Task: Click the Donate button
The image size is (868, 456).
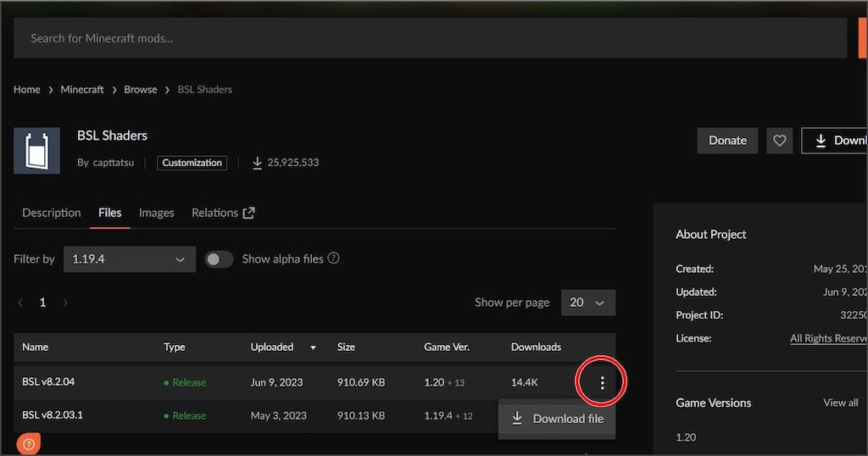Action: point(727,141)
